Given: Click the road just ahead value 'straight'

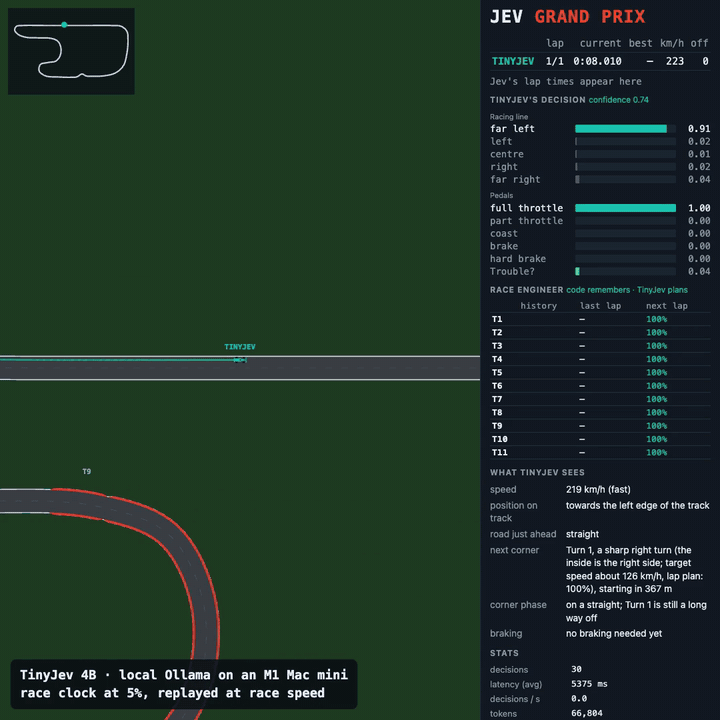Looking at the screenshot, I should point(582,534).
